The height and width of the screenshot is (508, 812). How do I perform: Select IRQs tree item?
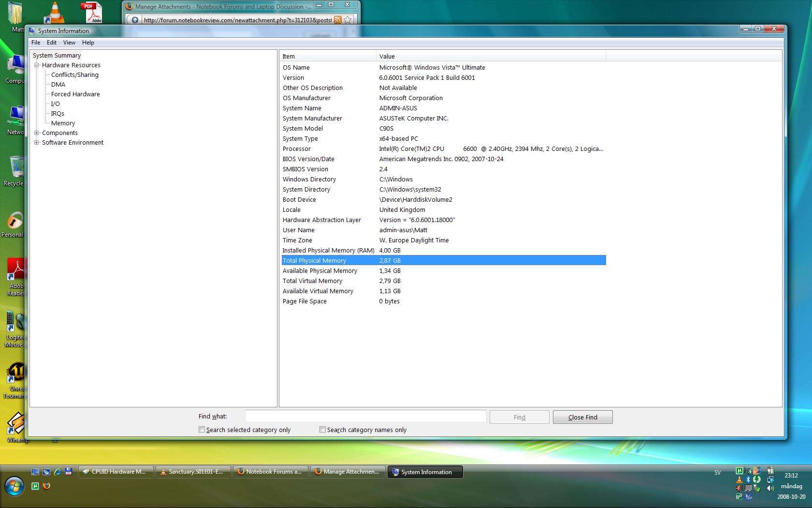[58, 113]
